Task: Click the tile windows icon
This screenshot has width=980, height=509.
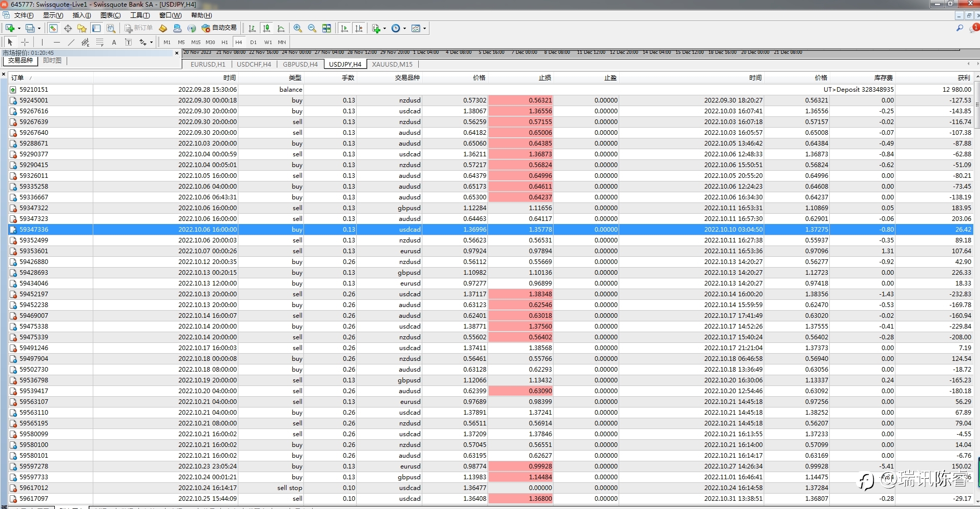Action: click(326, 28)
